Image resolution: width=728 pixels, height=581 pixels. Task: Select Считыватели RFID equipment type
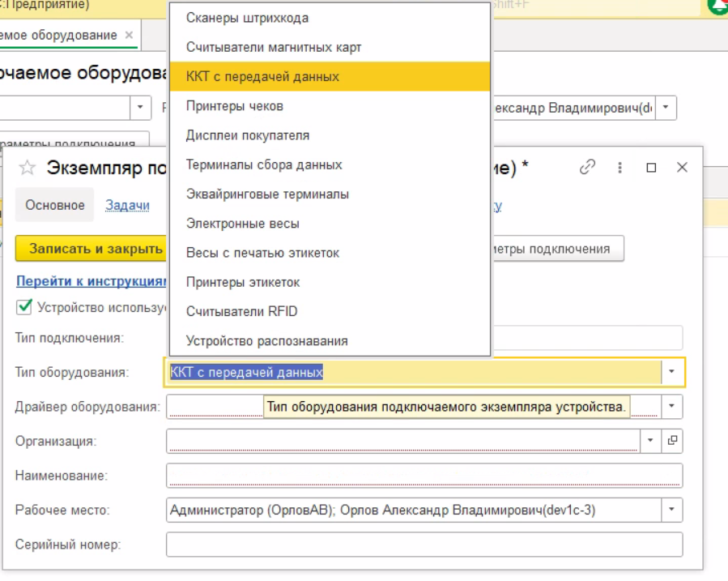(236, 311)
